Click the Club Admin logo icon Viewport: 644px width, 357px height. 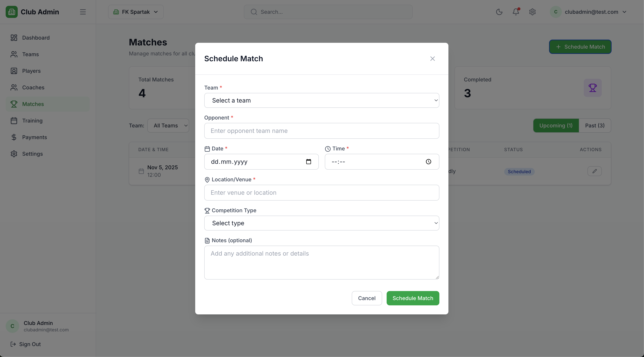pyautogui.click(x=11, y=12)
